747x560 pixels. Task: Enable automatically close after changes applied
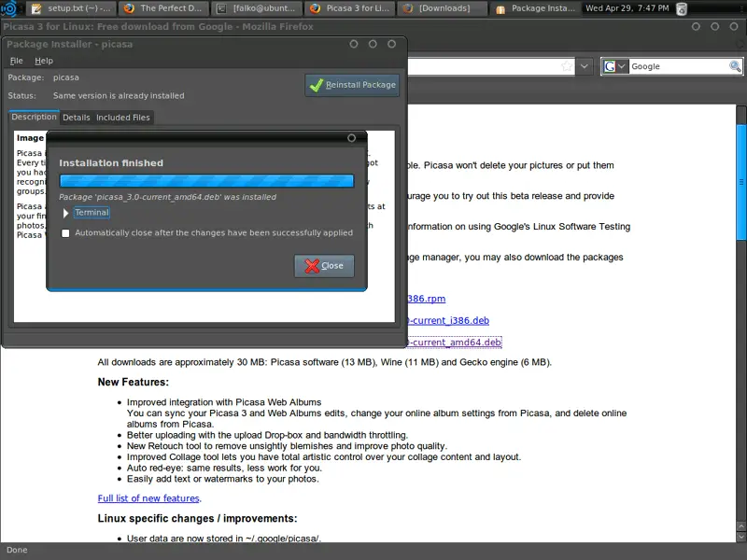point(65,233)
